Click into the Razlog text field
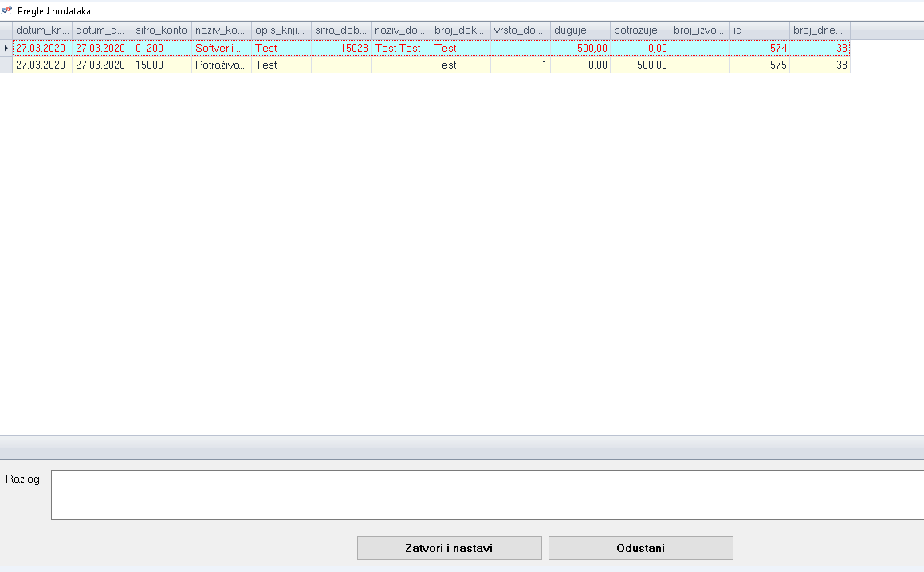 click(x=486, y=495)
